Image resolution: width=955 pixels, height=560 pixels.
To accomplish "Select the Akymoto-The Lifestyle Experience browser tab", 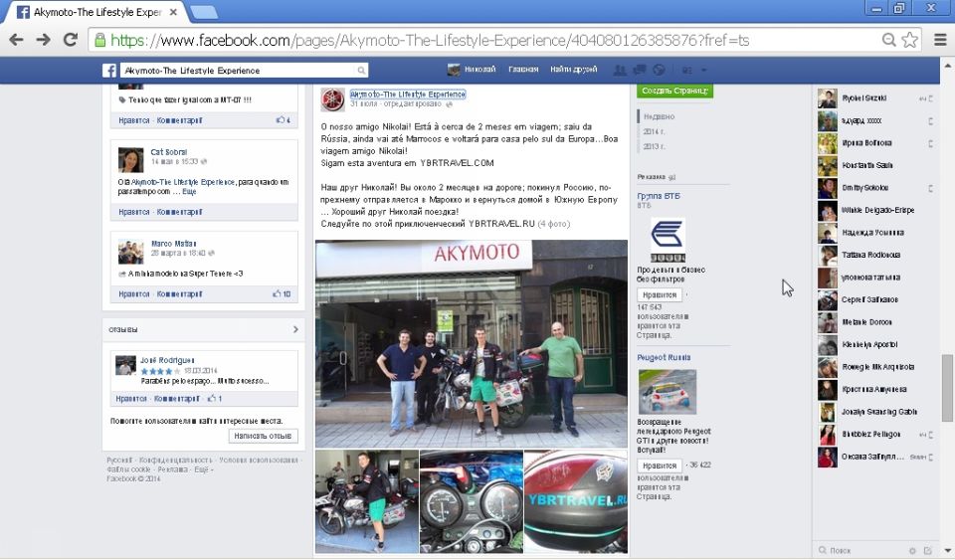I will pos(97,12).
